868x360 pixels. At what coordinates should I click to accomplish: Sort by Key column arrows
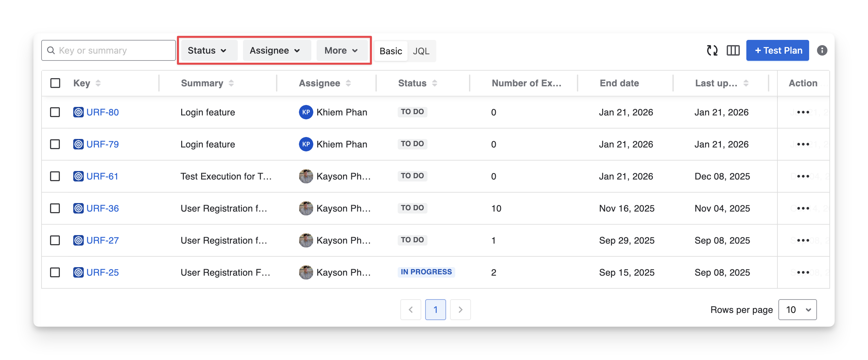(x=98, y=83)
